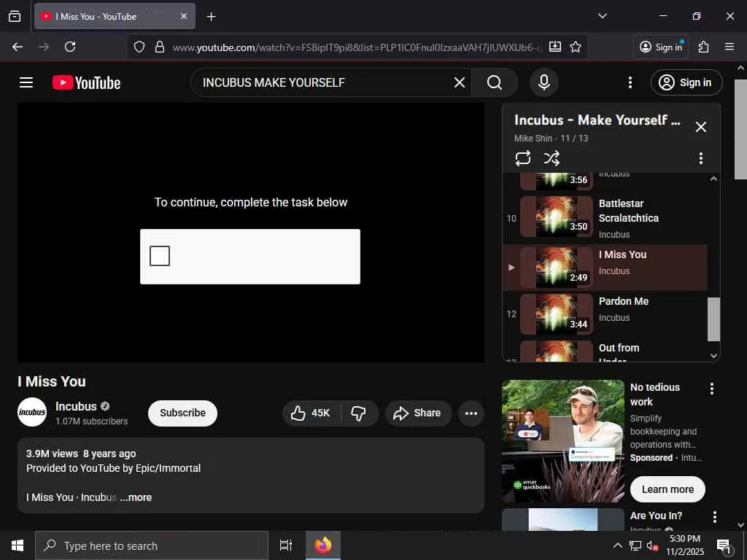This screenshot has width=747, height=560.
Task: Click muted volume tray icon
Action: click(x=652, y=545)
